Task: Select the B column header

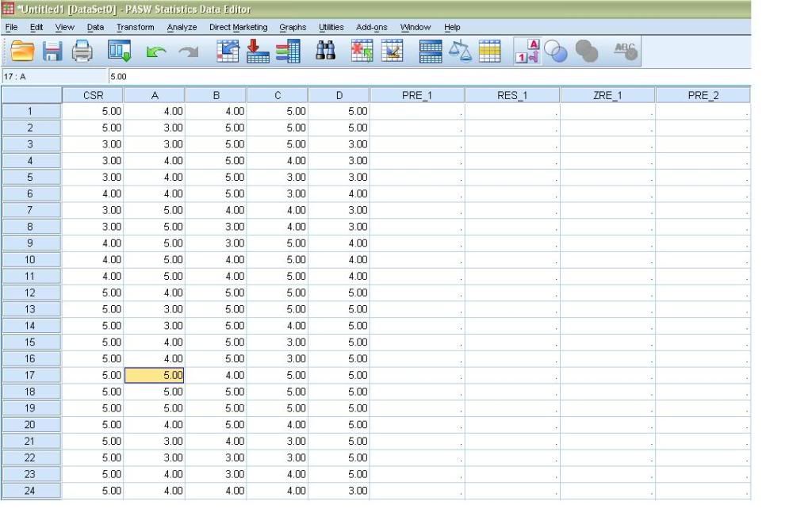Action: coord(216,95)
